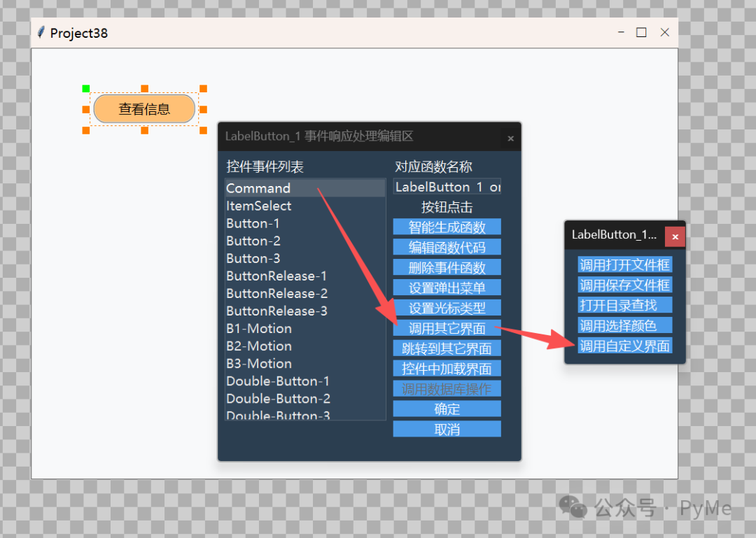Choose 打开目录查找 in popup
The width and height of the screenshot is (756, 538).
[x=625, y=305]
